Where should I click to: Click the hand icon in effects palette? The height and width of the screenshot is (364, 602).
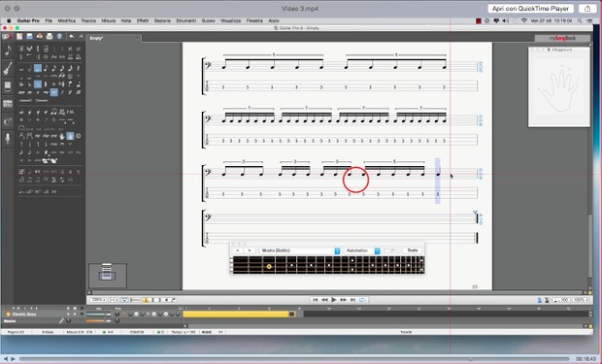point(62,136)
